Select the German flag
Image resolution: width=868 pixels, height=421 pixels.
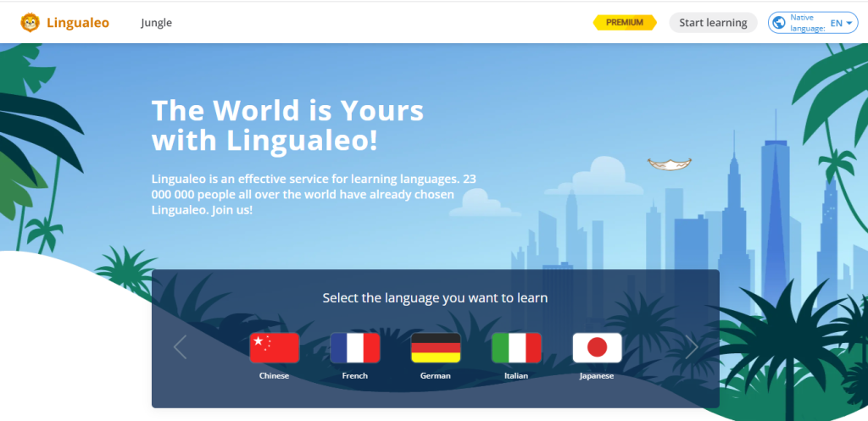[436, 347]
